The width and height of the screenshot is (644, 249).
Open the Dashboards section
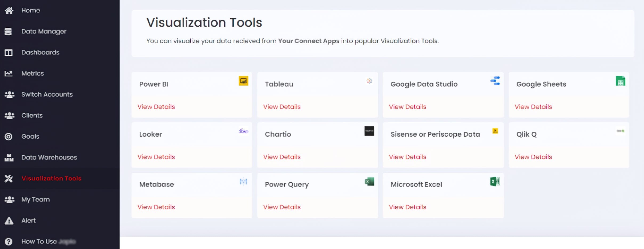(x=40, y=52)
